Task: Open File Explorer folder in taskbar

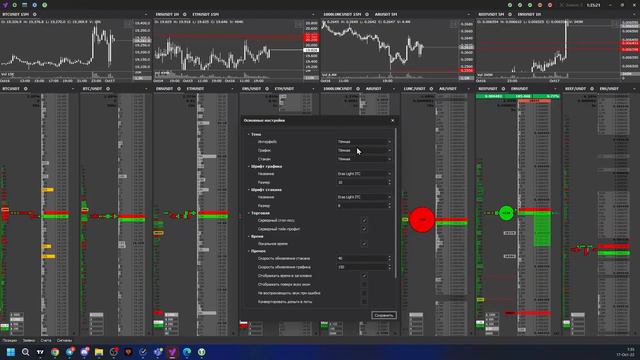Action: coord(99,352)
